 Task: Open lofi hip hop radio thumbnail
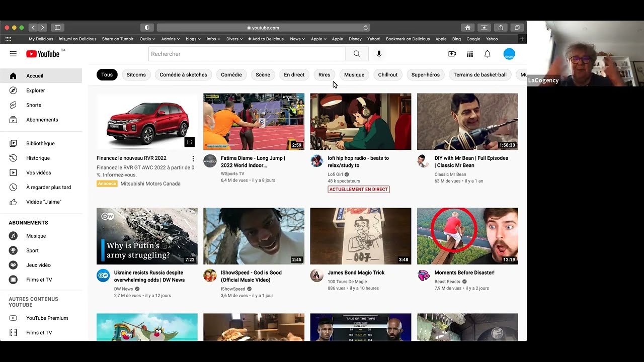361,122
